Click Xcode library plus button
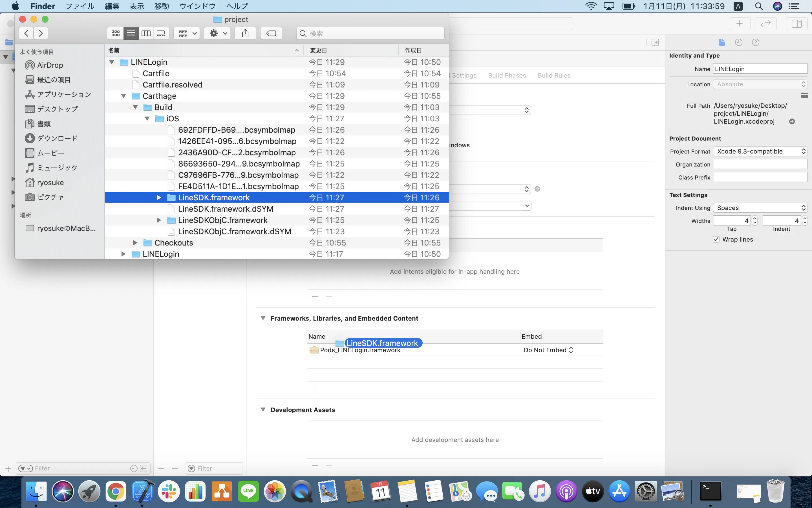Viewport: 812px width, 508px height. click(x=740, y=23)
